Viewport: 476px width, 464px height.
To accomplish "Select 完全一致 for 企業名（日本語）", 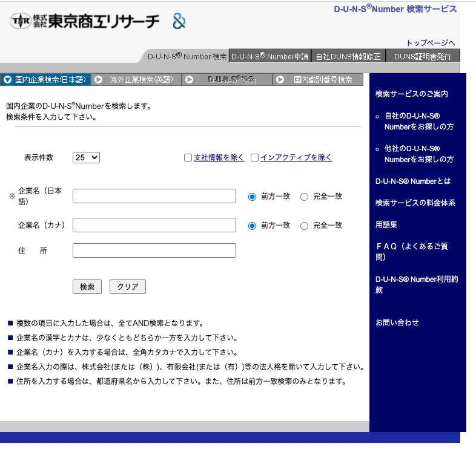I will coord(304,197).
